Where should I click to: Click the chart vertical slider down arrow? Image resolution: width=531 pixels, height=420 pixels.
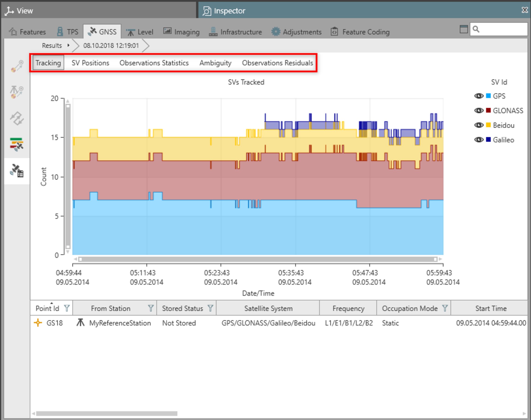point(68,252)
